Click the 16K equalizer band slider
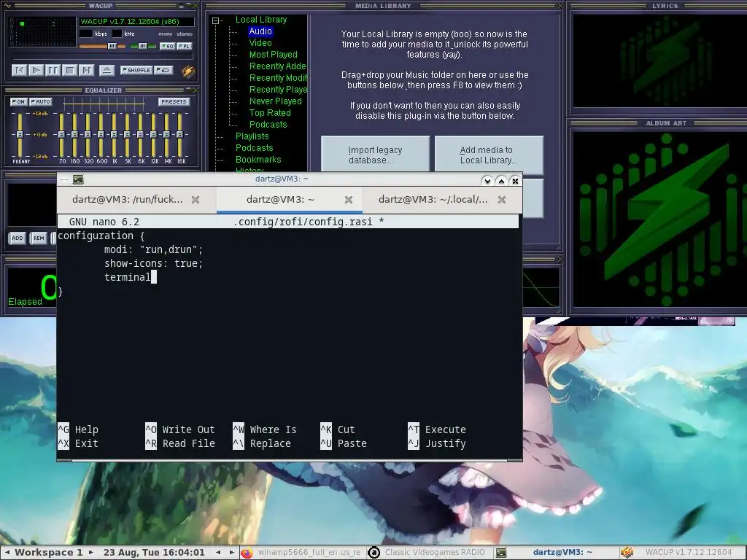The image size is (747, 560). point(180,135)
